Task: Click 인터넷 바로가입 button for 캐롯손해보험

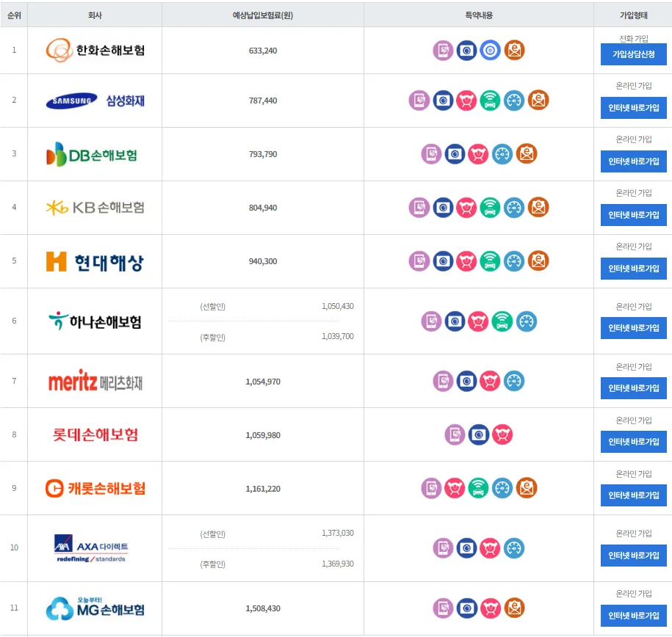Action: pos(633,495)
